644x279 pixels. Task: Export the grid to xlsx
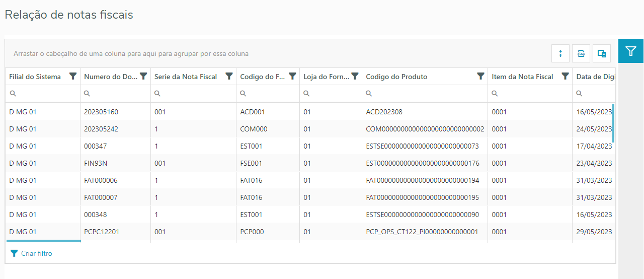(x=581, y=53)
